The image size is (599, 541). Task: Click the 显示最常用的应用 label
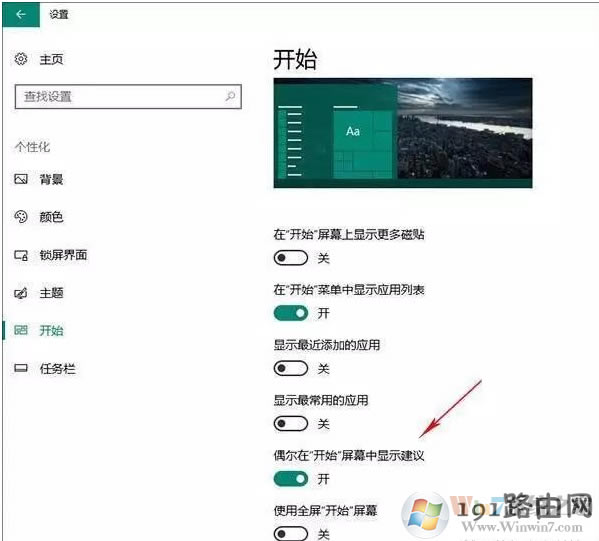(x=321, y=400)
